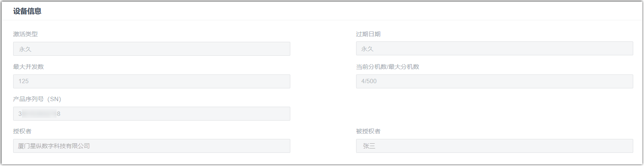644x166 pixels.
Task: Click the 张三 licensee name text
Action: tap(369, 146)
